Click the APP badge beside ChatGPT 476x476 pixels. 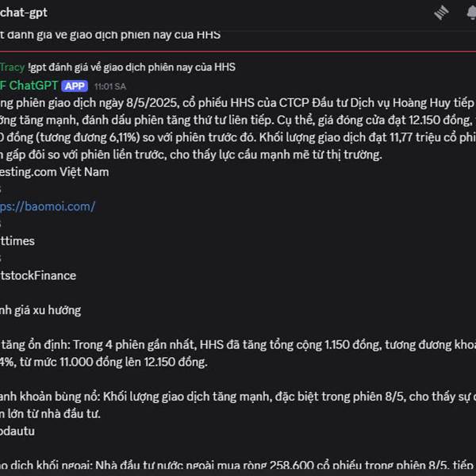[75, 86]
